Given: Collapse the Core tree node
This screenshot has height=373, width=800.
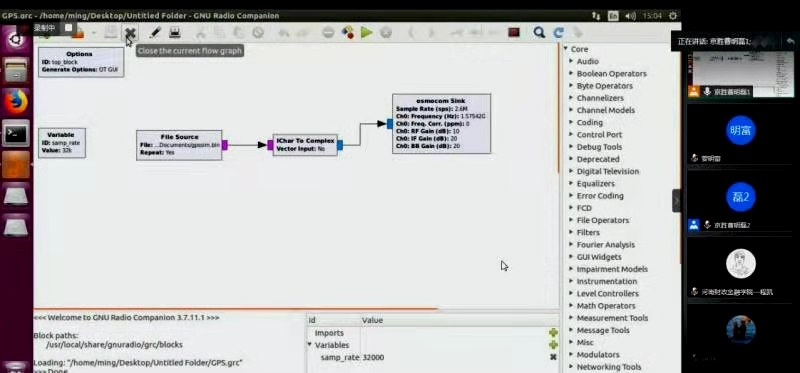Looking at the screenshot, I should point(566,49).
